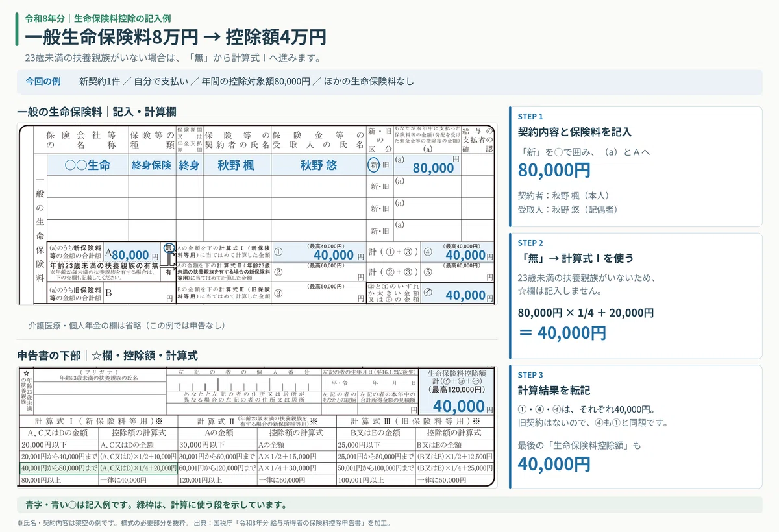Click the highlighted 40,001円から80,000円まで row
The height and width of the screenshot is (532, 779).
[99, 468]
